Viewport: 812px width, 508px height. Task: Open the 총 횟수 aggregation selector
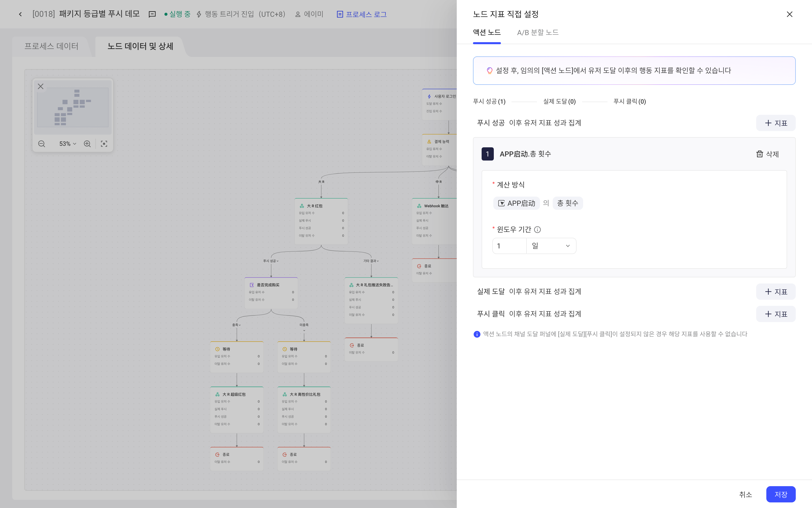pyautogui.click(x=567, y=203)
